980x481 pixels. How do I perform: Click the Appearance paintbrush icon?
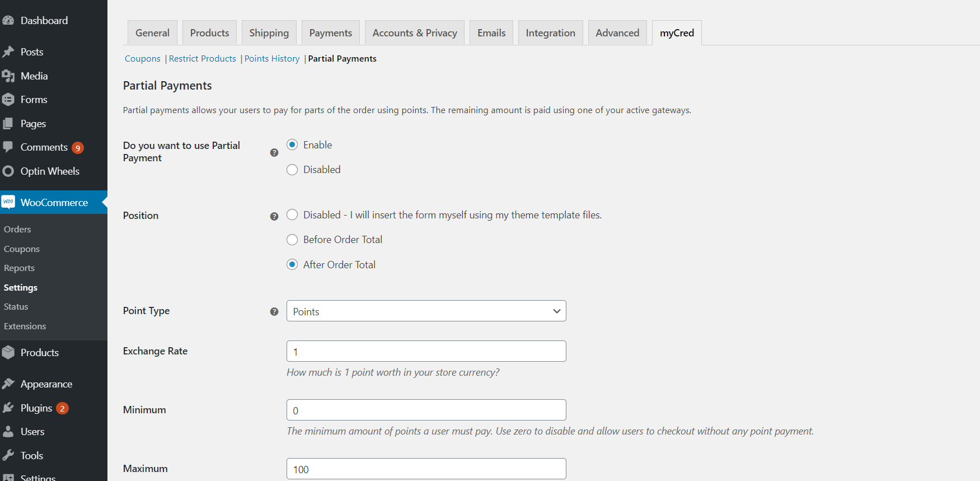(8, 384)
